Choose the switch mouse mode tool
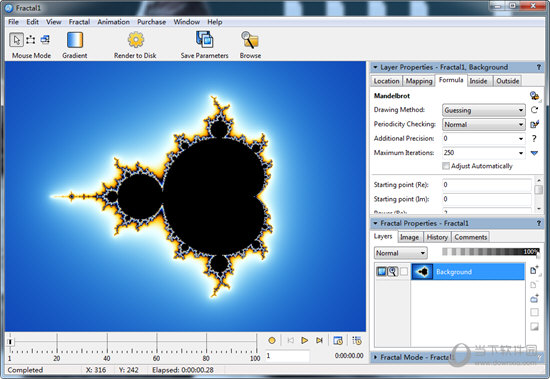 (x=45, y=40)
